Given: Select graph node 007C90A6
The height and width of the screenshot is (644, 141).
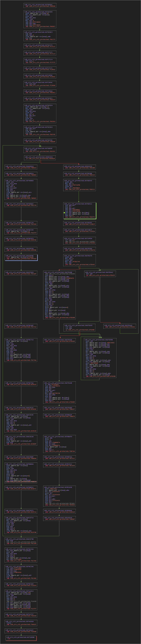Looking at the screenshot, I should tap(40, 92).
